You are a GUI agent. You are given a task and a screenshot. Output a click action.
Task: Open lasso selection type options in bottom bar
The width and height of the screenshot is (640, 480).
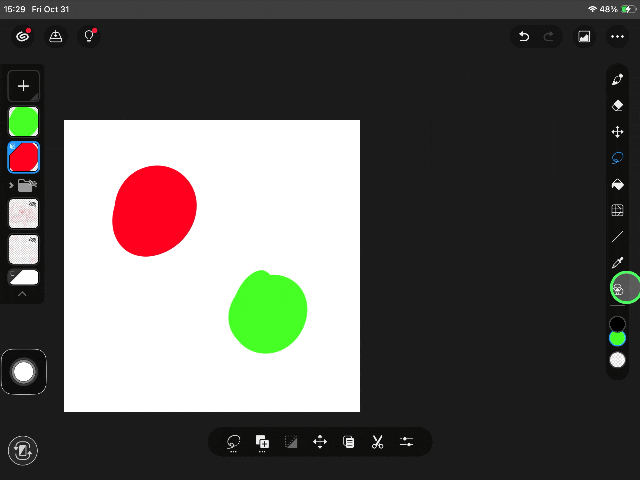(x=233, y=442)
